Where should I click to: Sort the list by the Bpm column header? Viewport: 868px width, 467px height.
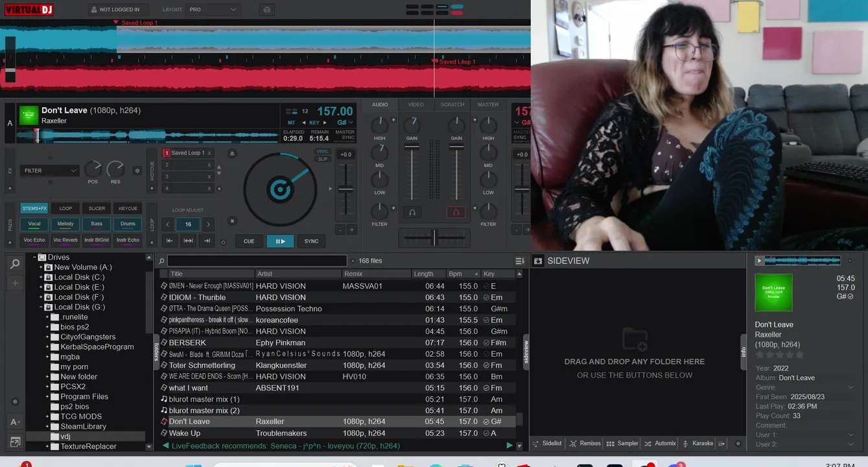pyautogui.click(x=463, y=274)
